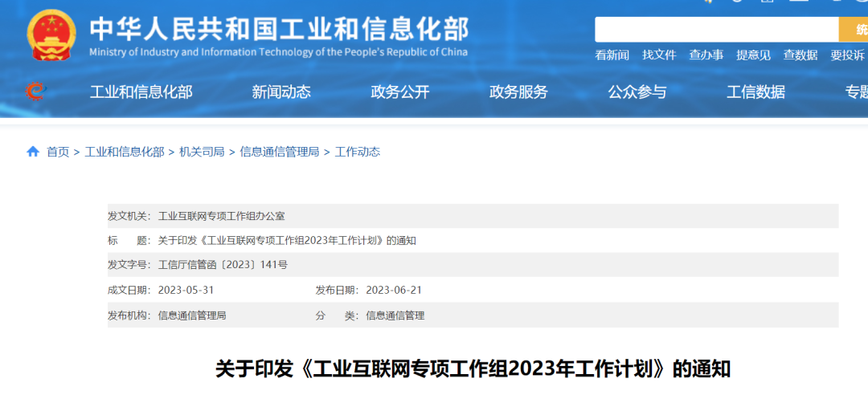Click the search input field
This screenshot has height=399, width=868.
(x=715, y=30)
